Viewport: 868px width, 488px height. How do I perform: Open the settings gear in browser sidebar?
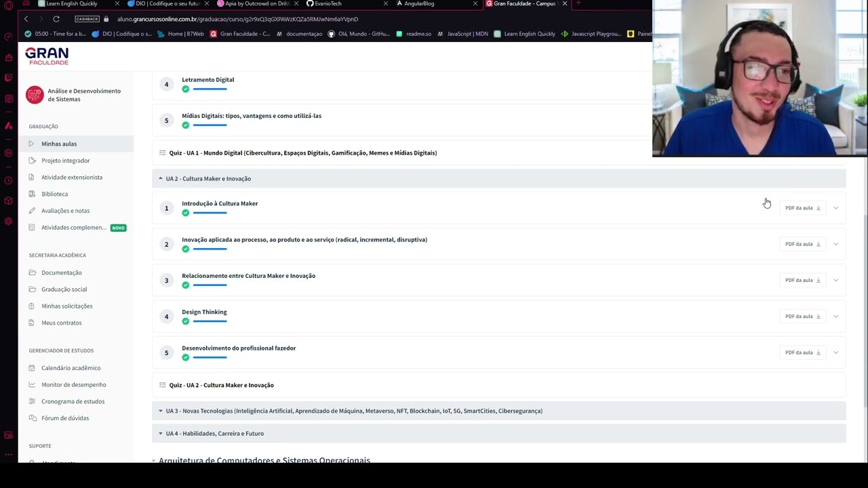pos(8,222)
